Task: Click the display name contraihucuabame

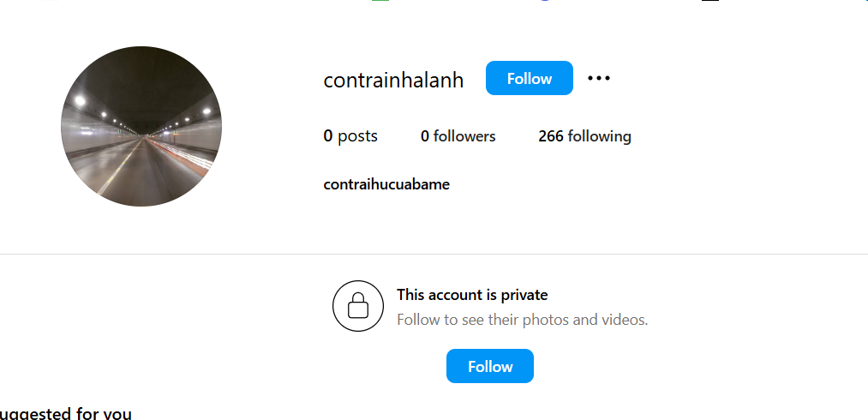Action: 386,184
